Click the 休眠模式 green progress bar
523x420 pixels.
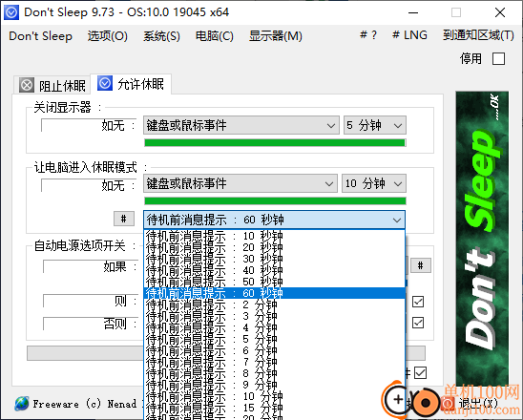pos(275,200)
